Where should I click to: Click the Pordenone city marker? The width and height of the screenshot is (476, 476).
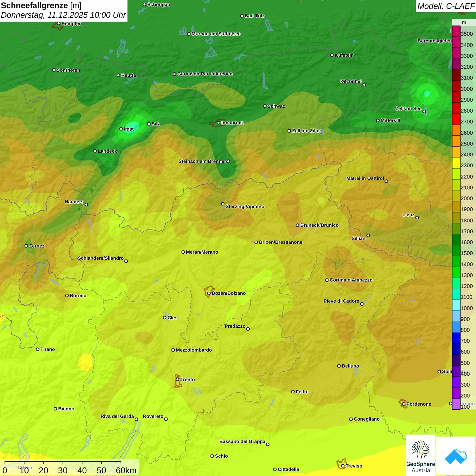click(404, 404)
